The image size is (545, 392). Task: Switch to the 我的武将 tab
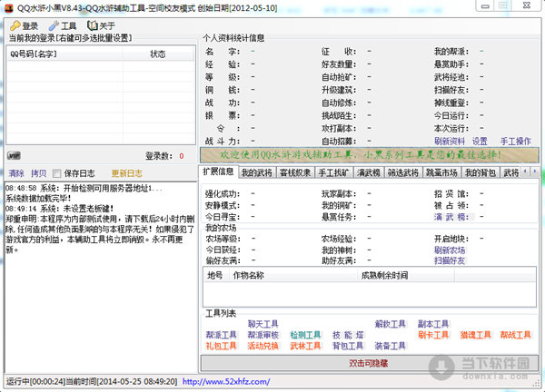pyautogui.click(x=257, y=172)
